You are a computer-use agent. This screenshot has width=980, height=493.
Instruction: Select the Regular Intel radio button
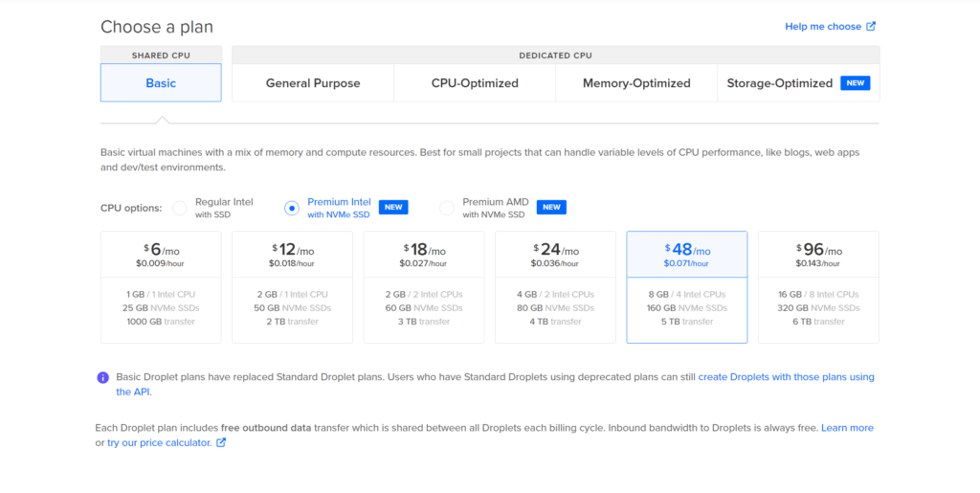point(180,208)
